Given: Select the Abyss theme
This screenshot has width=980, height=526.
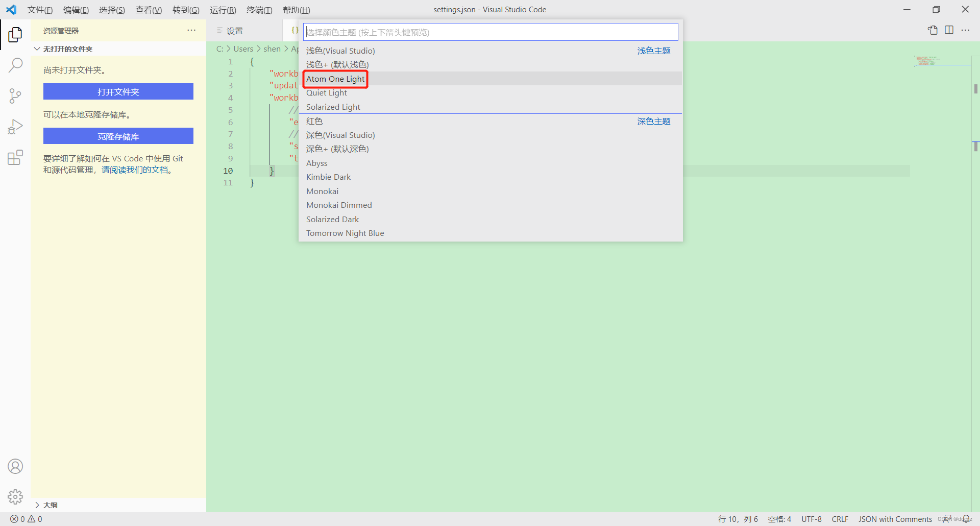Looking at the screenshot, I should (491, 163).
